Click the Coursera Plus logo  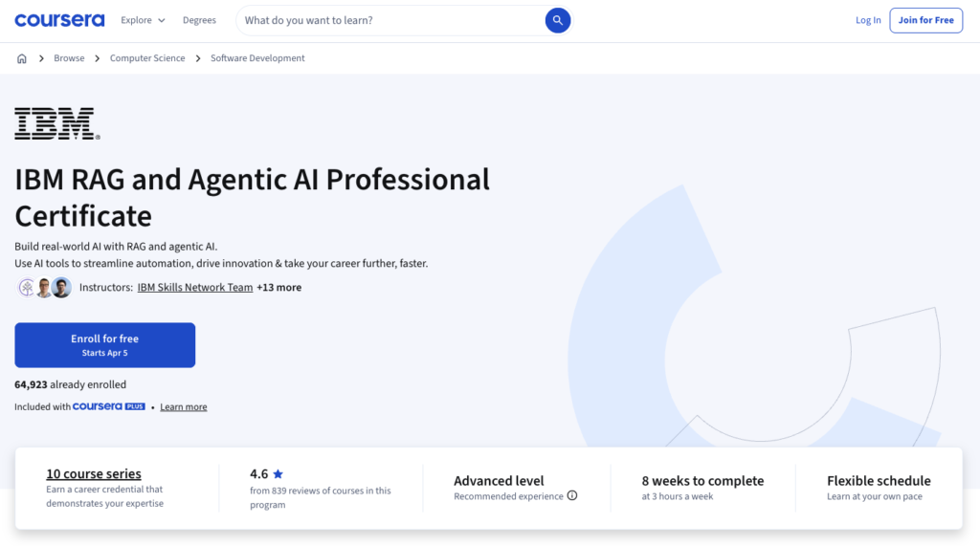109,406
